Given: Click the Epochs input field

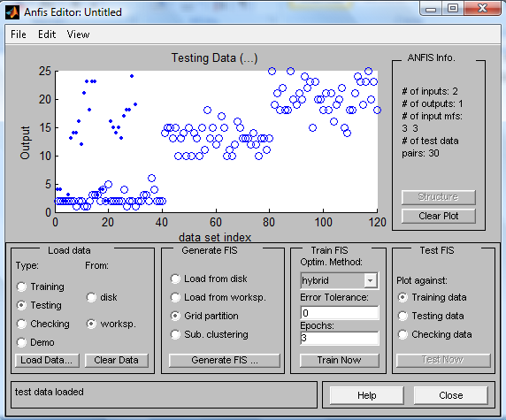Looking at the screenshot, I should coord(340,338).
